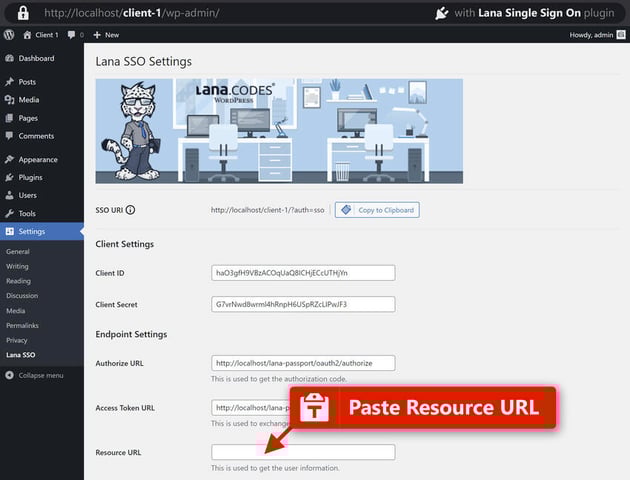
Task: Click the admin avatar icon
Action: click(x=621, y=35)
